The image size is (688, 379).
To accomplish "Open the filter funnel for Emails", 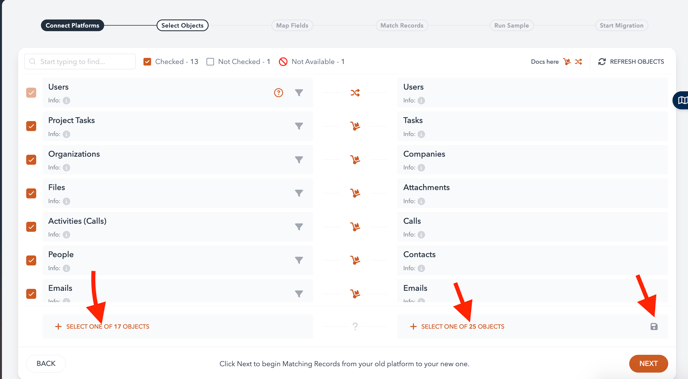I will click(299, 294).
